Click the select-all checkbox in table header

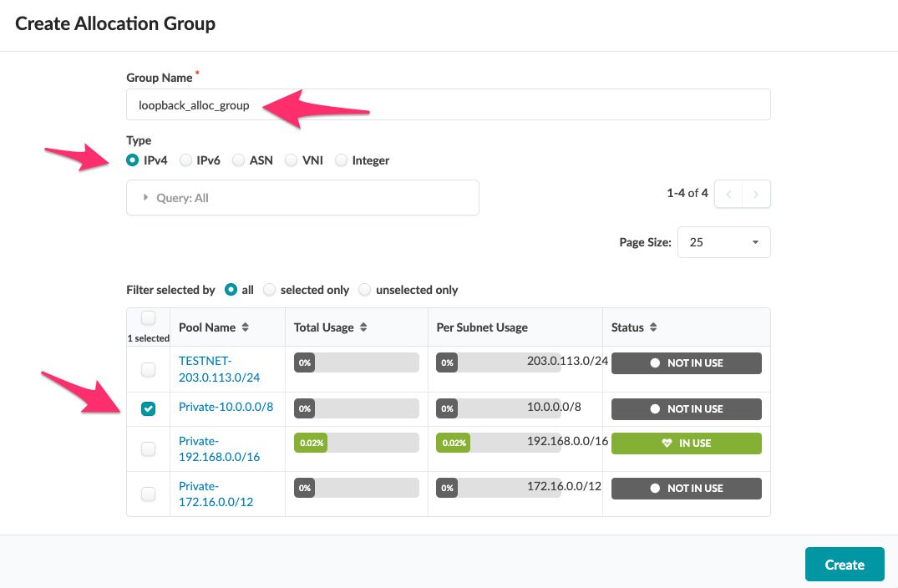point(148,318)
